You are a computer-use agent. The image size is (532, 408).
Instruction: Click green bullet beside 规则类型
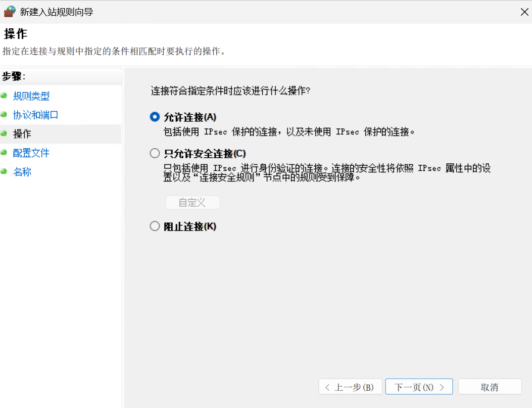[4, 96]
